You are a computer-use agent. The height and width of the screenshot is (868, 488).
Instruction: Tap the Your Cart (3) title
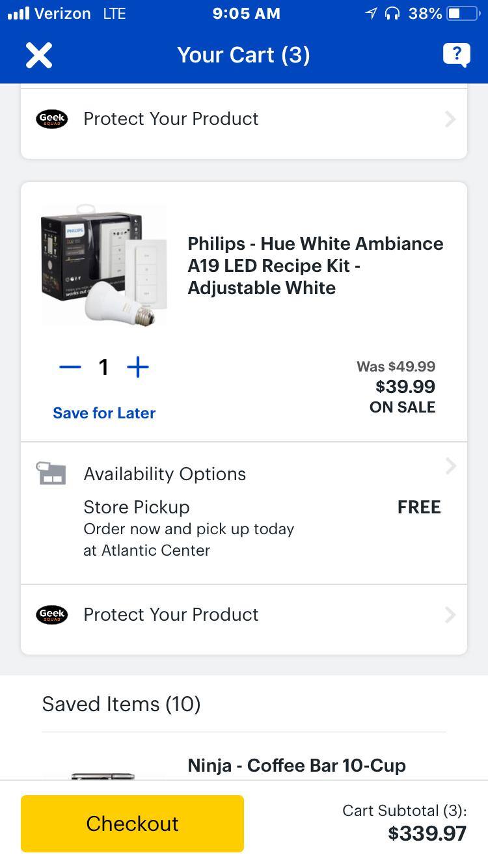[x=243, y=55]
